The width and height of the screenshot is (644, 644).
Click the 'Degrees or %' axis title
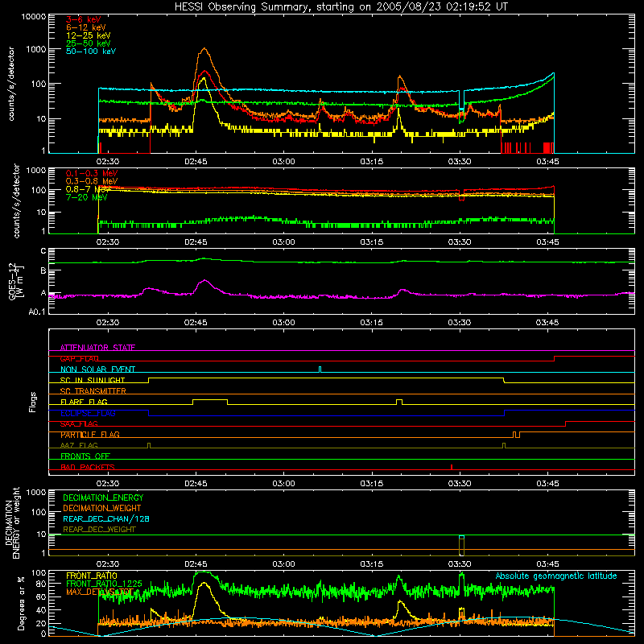click(21, 603)
